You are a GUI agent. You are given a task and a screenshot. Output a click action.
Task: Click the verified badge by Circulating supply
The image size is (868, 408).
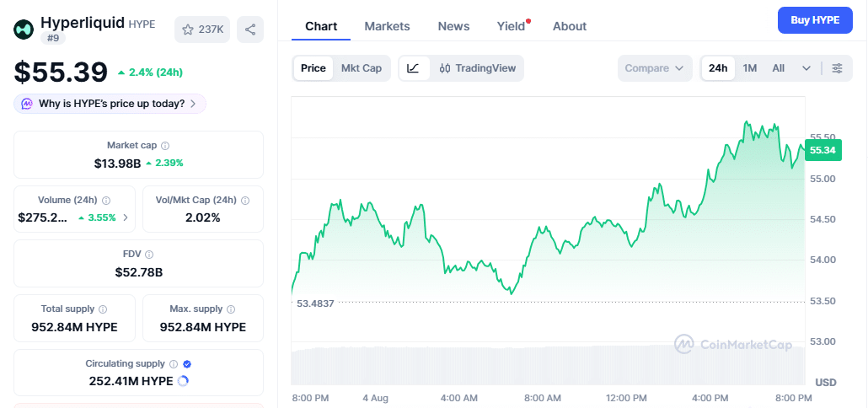187,364
